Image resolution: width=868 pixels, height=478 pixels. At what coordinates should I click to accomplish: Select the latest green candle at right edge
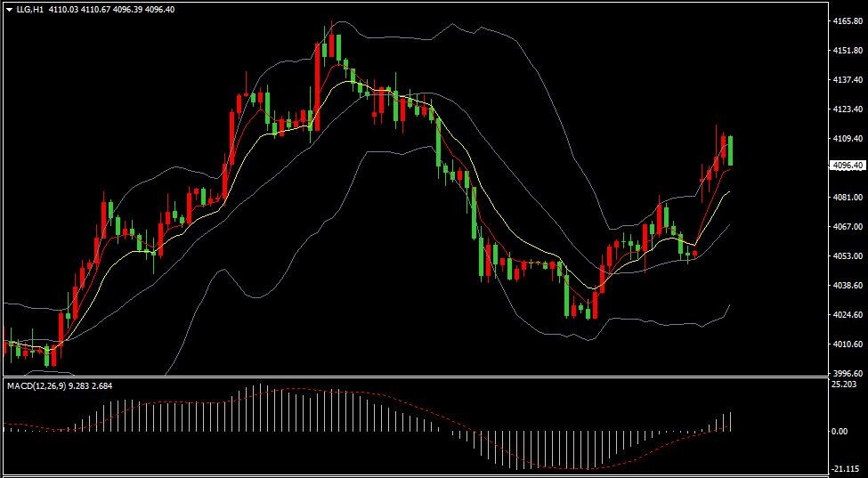(731, 150)
